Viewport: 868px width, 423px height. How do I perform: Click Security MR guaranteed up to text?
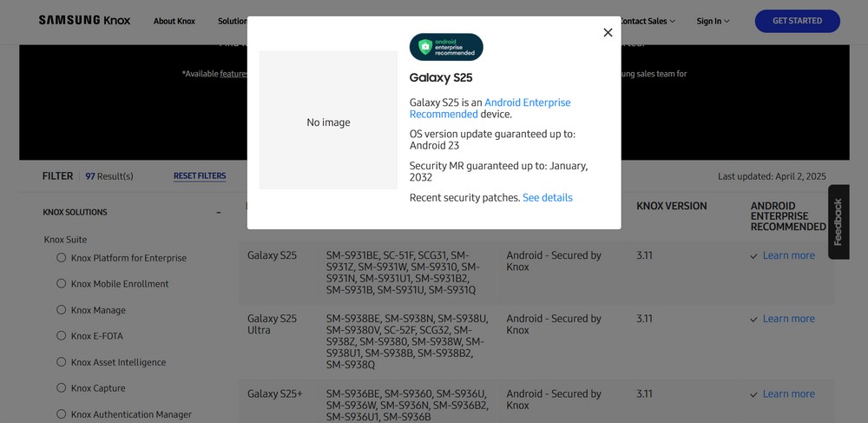(499, 172)
